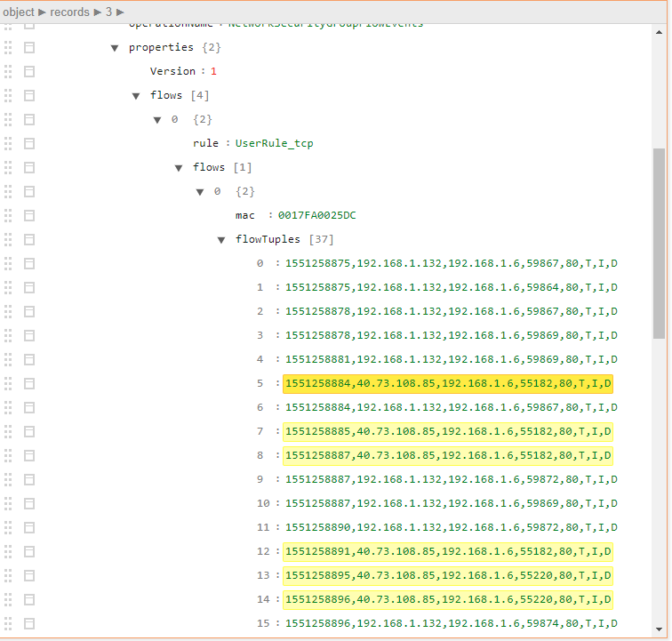This screenshot has width=672, height=641.
Task: Click the drag handle on flowTuples item 15
Action: coord(9,623)
